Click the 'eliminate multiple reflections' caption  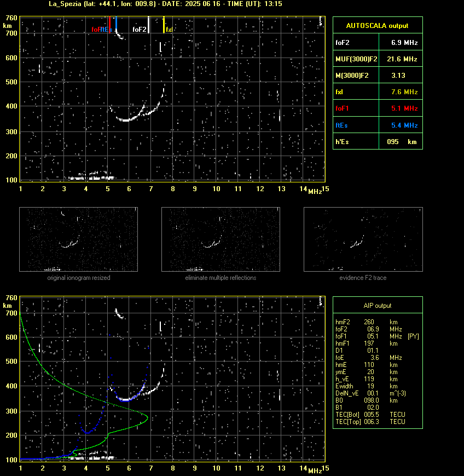pyautogui.click(x=221, y=278)
